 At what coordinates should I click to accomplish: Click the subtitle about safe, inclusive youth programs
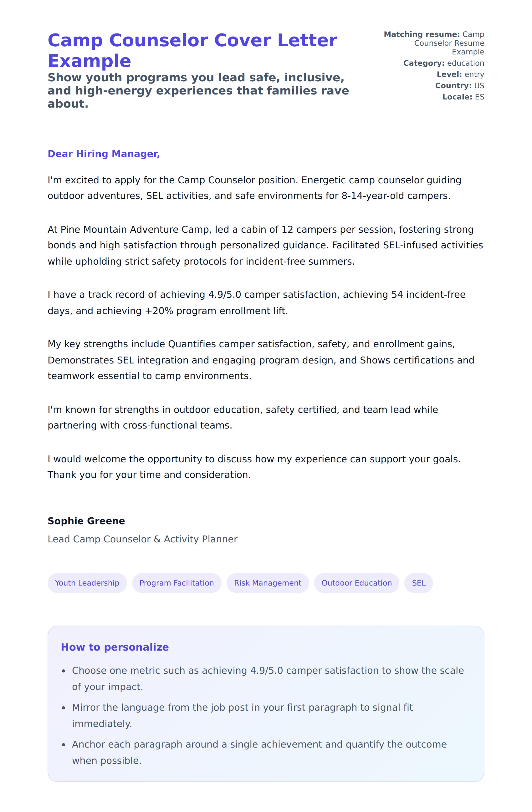click(198, 91)
